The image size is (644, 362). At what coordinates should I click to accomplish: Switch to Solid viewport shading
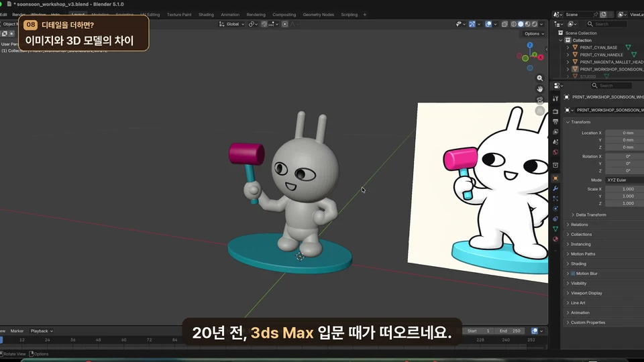click(521, 24)
